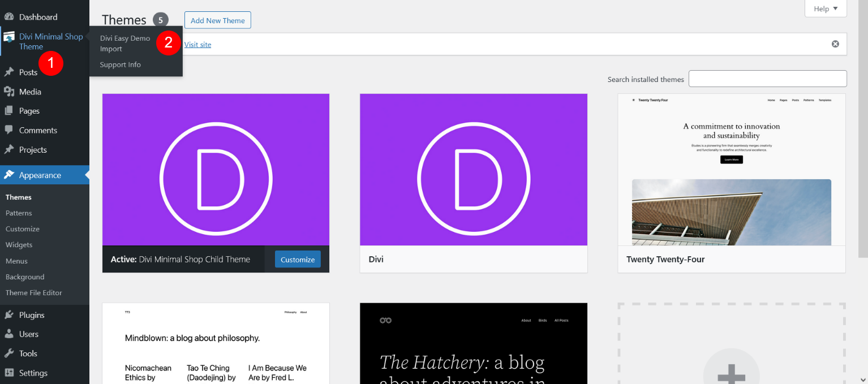Click the Projects pin icon
The image size is (868, 384).
click(9, 150)
